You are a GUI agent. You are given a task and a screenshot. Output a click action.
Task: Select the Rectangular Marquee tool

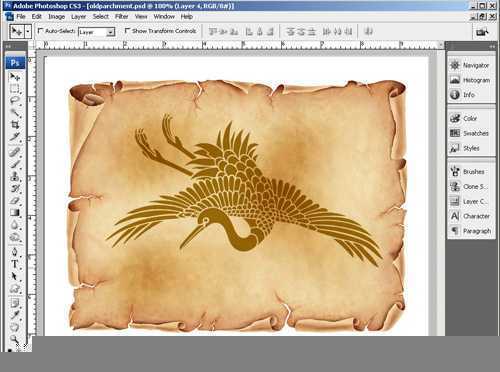[15, 89]
